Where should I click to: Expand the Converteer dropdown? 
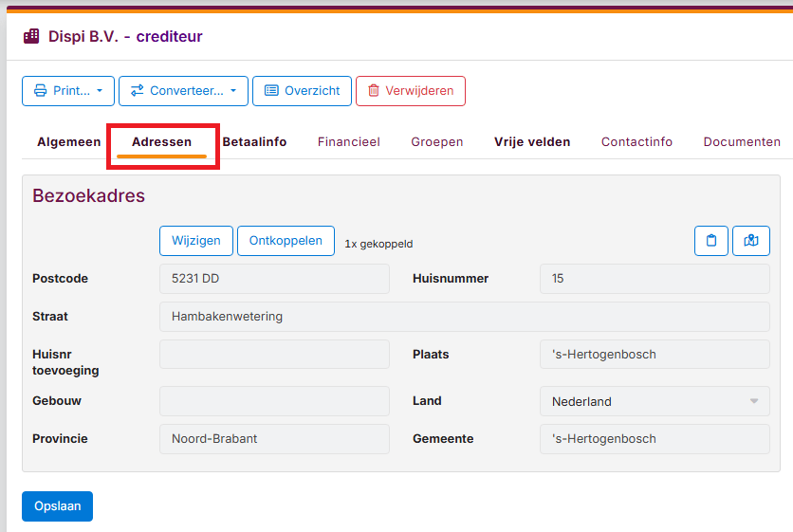pos(183,91)
